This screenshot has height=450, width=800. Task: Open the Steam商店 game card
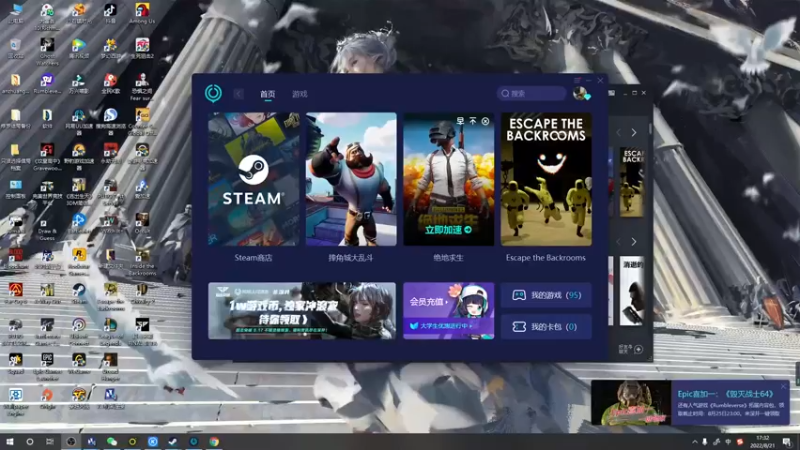click(254, 179)
